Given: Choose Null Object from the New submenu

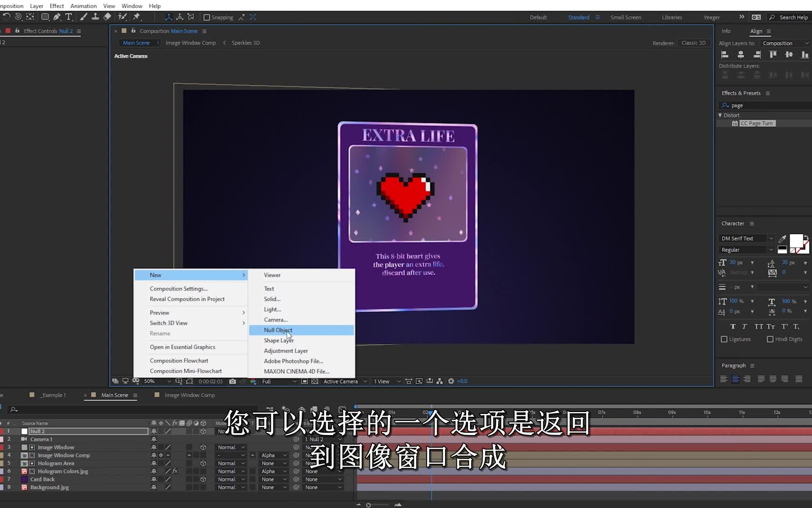Looking at the screenshot, I should (x=278, y=330).
